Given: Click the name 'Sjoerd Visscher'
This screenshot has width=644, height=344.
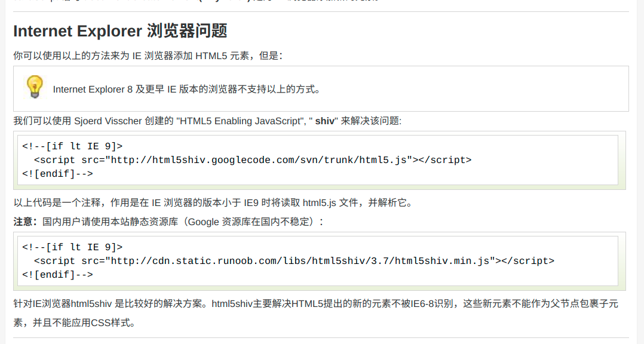Looking at the screenshot, I should tap(108, 121).
